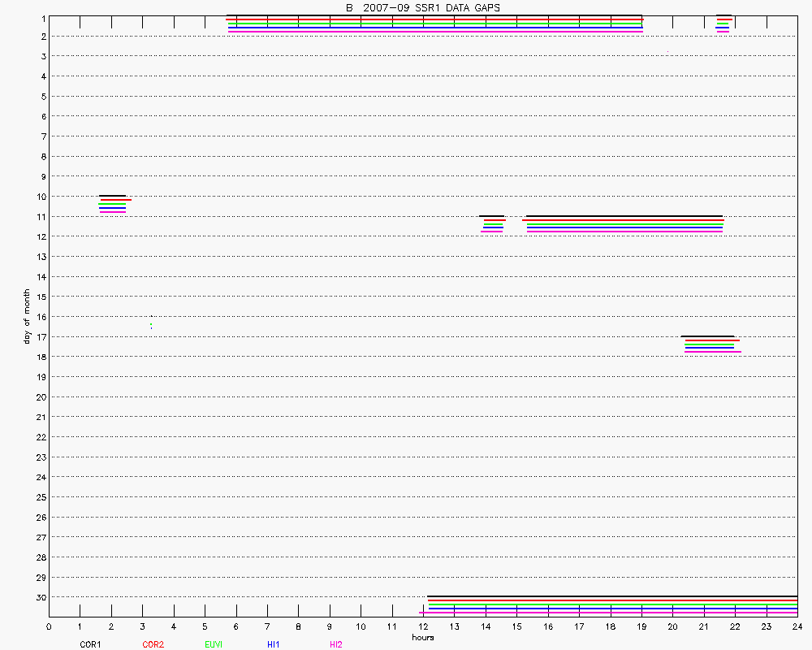The width and height of the screenshot is (812, 650).
Task: Click the tiny green dot on day 16
Action: pos(151,324)
